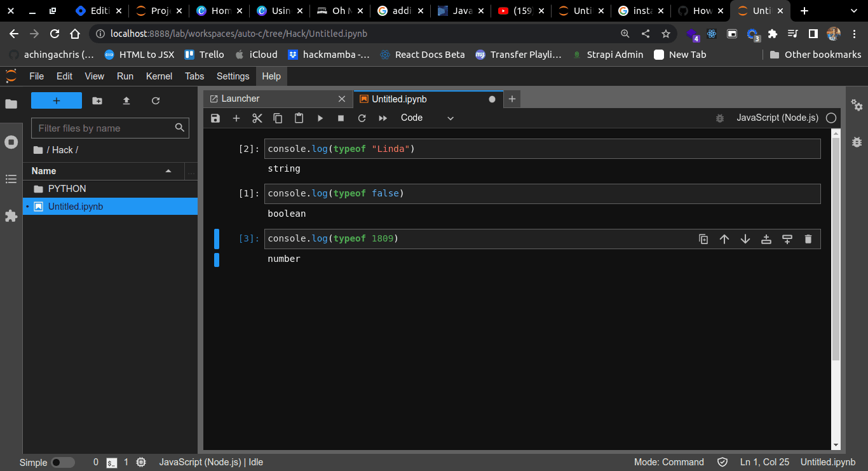The image size is (868, 471).
Task: Open the Debugger panel in right sidebar
Action: point(857,142)
